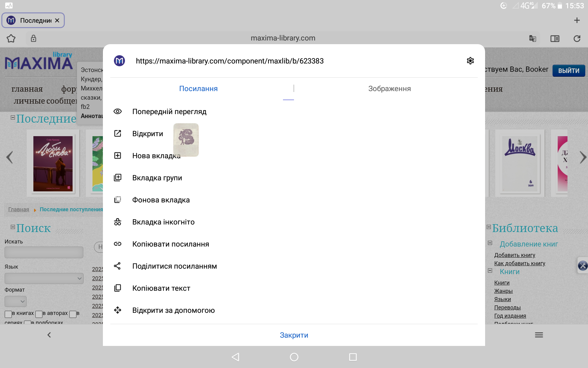Choose 'Вкладка інкогніто' option
The height and width of the screenshot is (368, 588).
(x=163, y=222)
